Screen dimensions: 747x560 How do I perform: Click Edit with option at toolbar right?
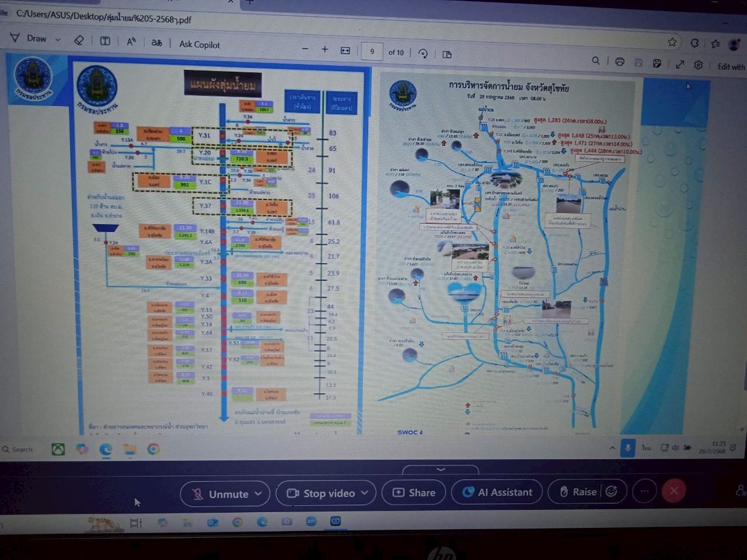[x=731, y=66]
